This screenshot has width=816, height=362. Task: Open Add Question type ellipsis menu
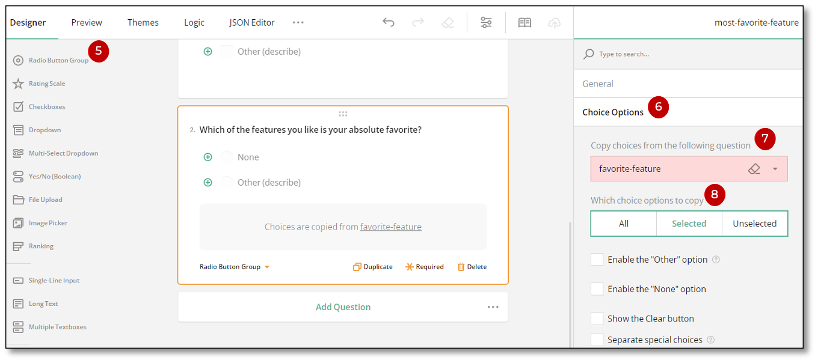(x=493, y=307)
